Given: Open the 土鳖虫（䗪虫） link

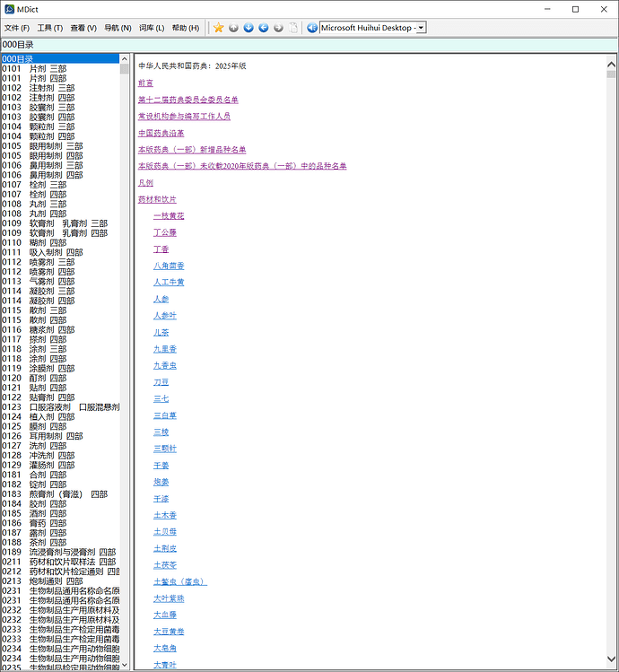Looking at the screenshot, I should pyautogui.click(x=180, y=581).
